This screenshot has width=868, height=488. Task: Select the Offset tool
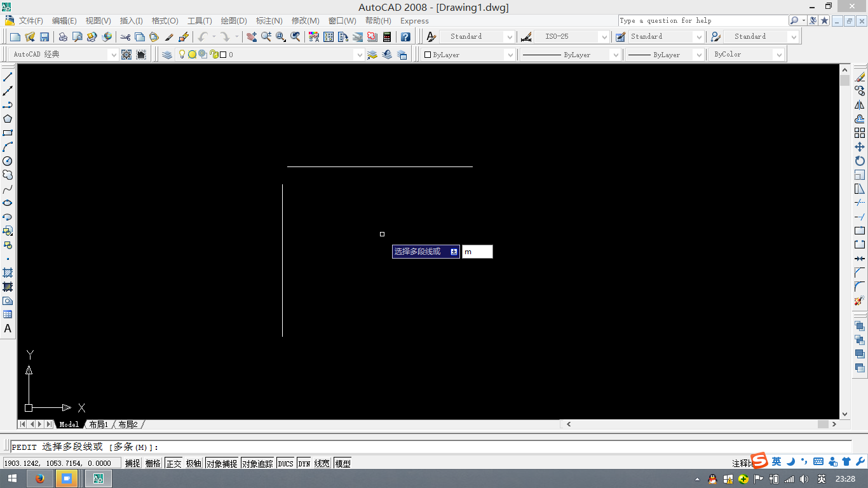[x=860, y=119]
